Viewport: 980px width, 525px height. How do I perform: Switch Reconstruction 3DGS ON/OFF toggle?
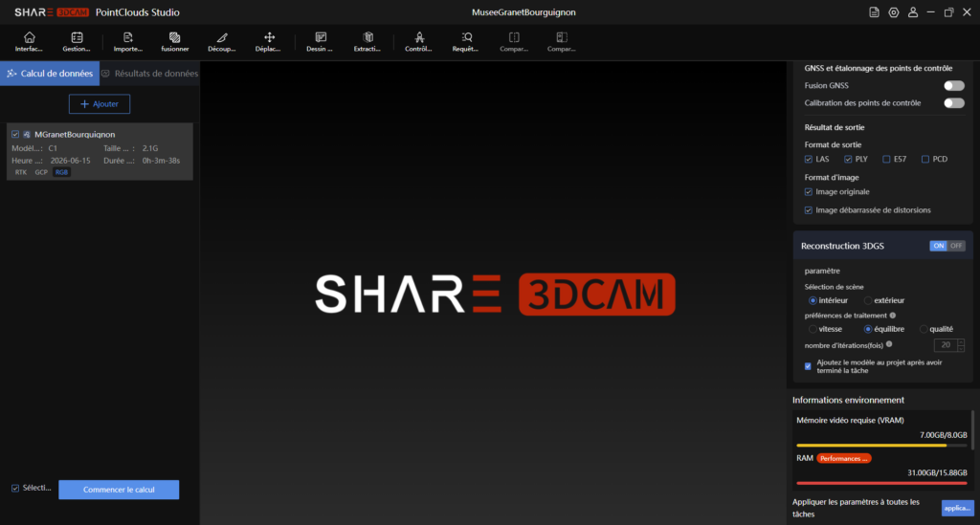[947, 246]
